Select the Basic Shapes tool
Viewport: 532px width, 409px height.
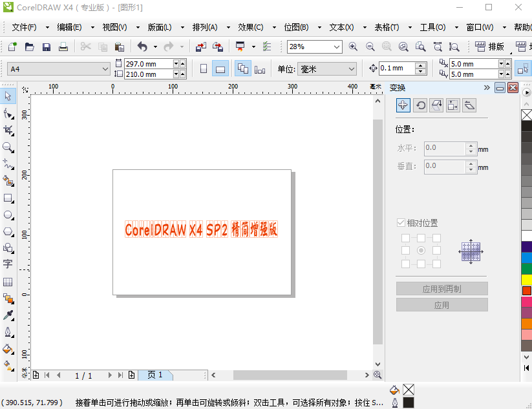[x=8, y=248]
